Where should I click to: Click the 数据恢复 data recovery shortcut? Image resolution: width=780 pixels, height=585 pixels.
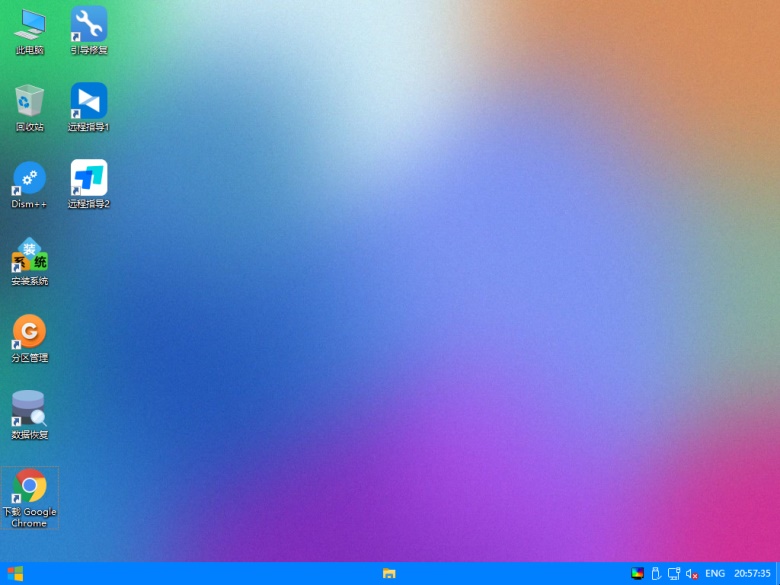[x=30, y=409]
